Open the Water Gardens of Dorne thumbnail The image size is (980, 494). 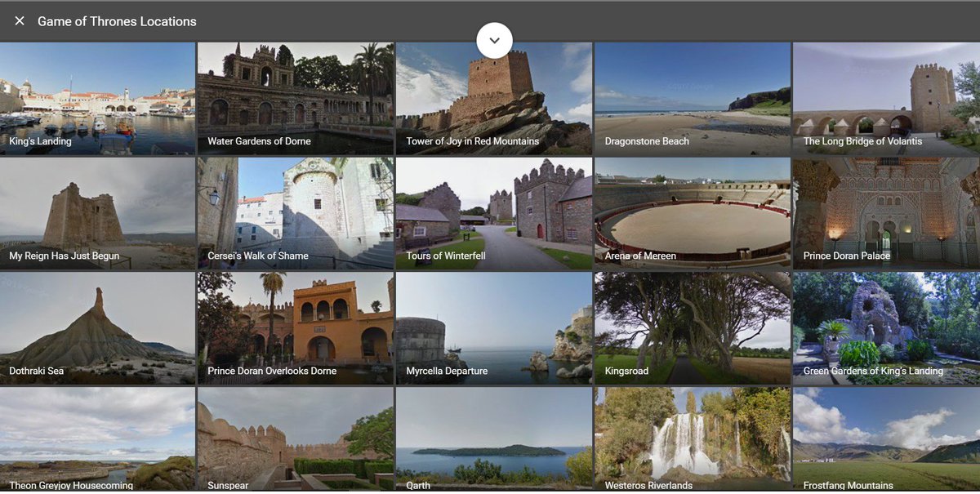click(x=296, y=99)
